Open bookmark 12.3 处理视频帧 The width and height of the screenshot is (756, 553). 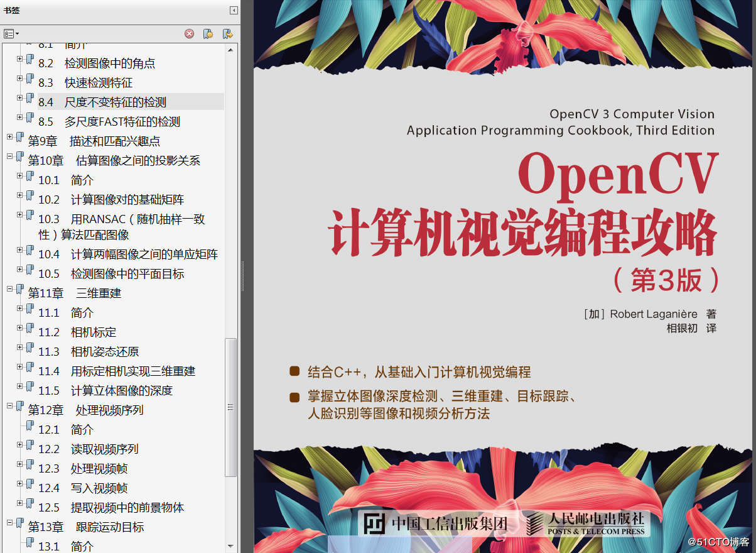83,468
